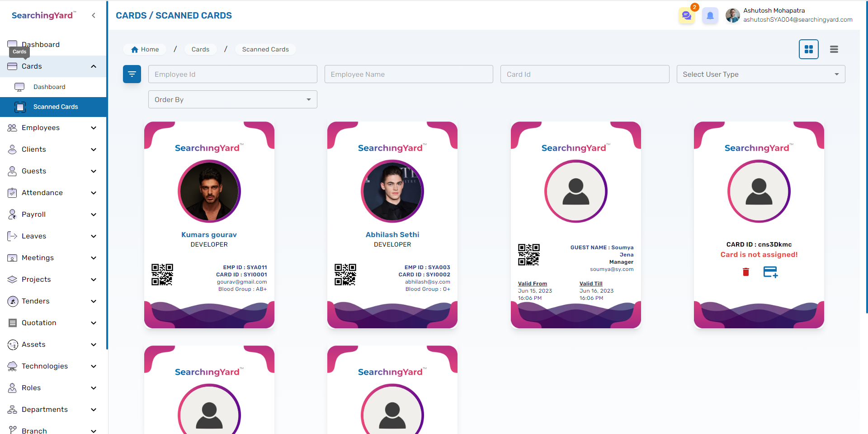Viewport: 868px width, 434px height.
Task: Click the Cards breadcrumb link
Action: (x=200, y=50)
